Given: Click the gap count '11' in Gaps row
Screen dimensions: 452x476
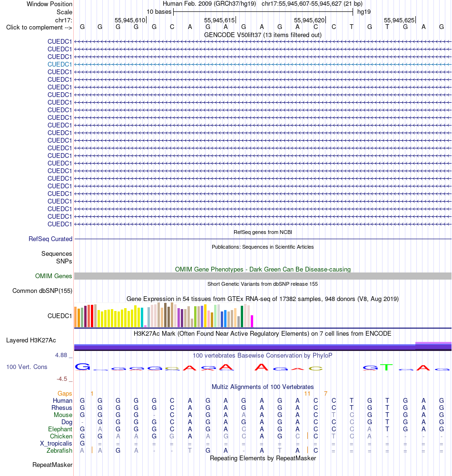Looking at the screenshot, I should (x=307, y=393).
